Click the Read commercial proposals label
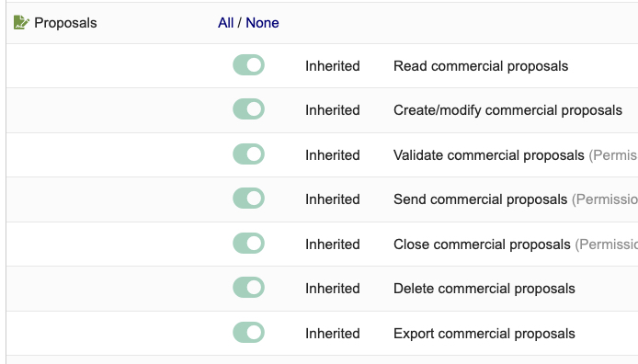Image resolution: width=638 pixels, height=364 pixels. [x=481, y=66]
